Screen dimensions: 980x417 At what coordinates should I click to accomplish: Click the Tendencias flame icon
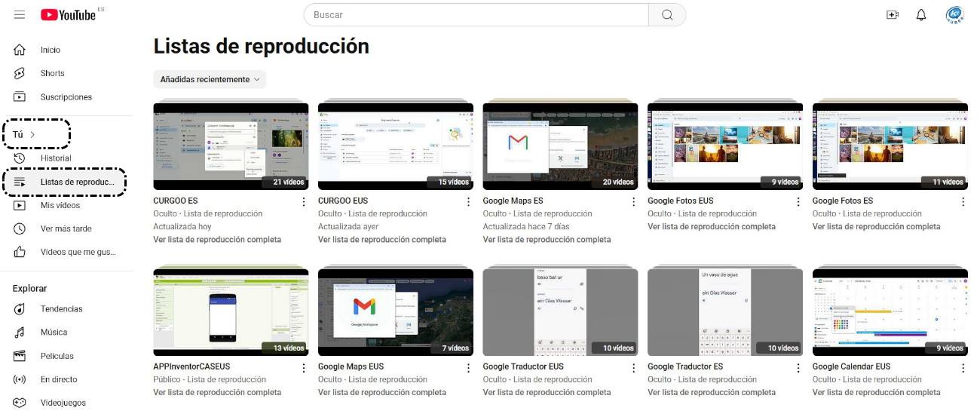[20, 308]
